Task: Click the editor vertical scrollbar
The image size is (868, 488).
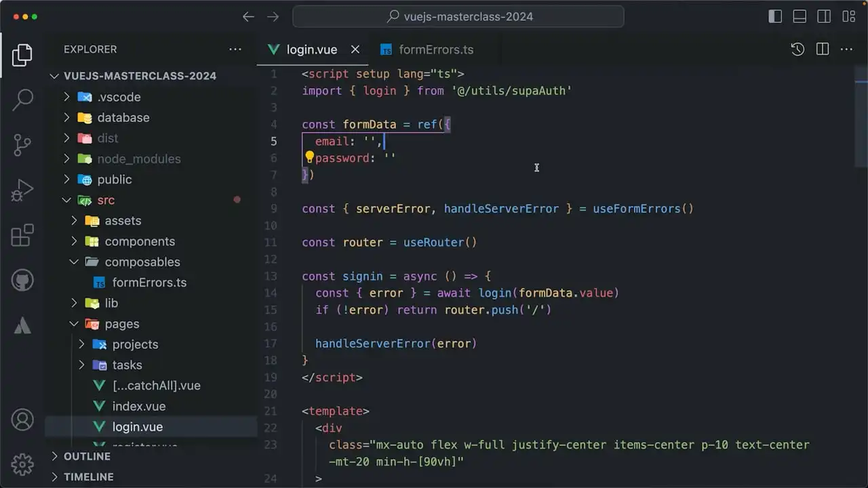Action: [x=861, y=115]
